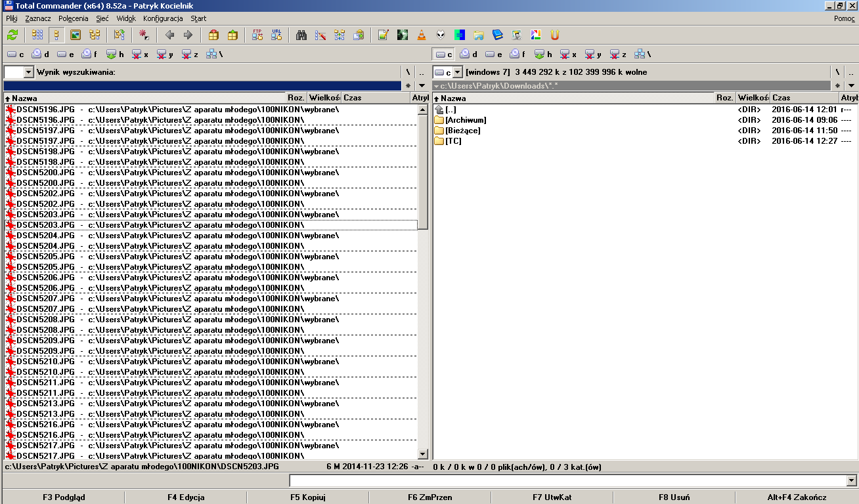
Task: Open the URL new connection icon
Action: click(276, 35)
